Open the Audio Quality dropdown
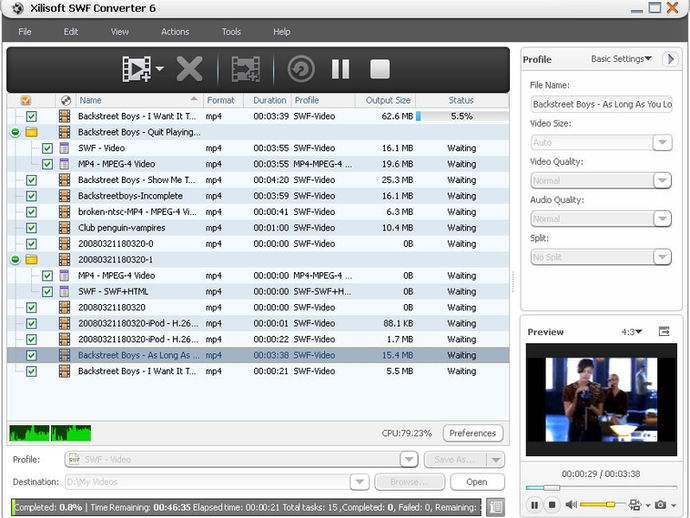Image resolution: width=690 pixels, height=518 pixels. [x=662, y=218]
